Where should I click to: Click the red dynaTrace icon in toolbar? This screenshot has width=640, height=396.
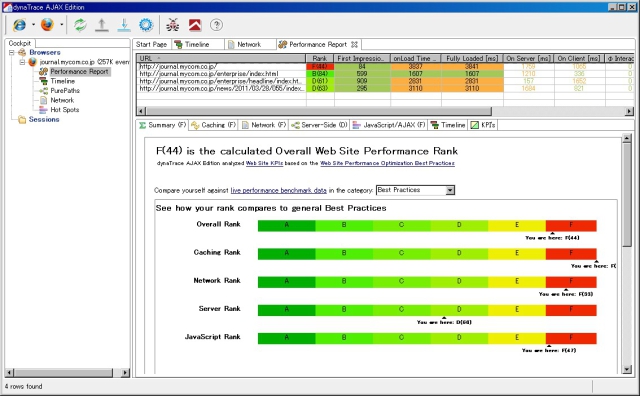click(x=195, y=25)
